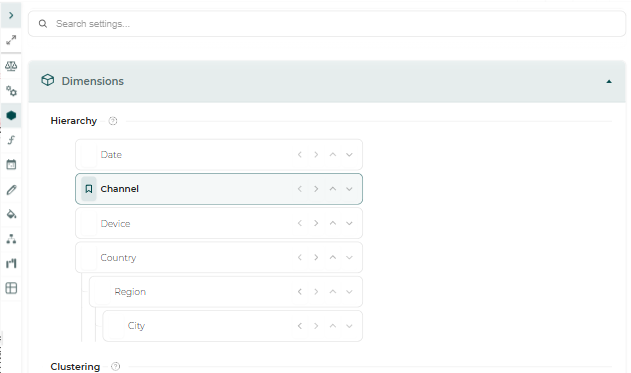Toggle the bookmark box on Date row
Viewport: 631px width, 373px height.
coord(89,155)
